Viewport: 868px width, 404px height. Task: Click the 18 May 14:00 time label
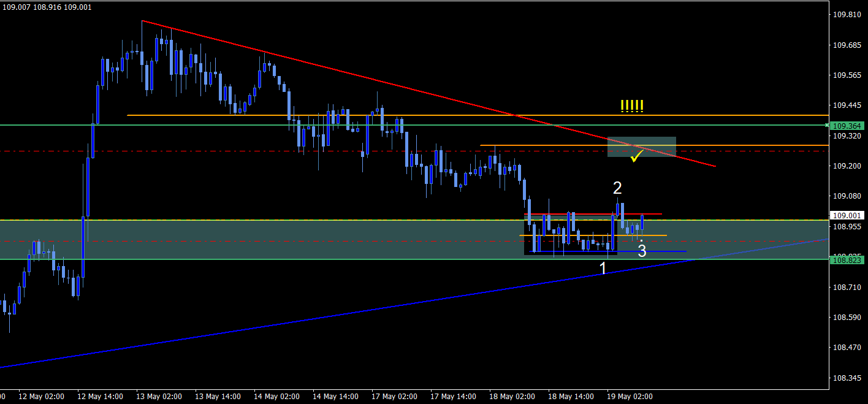(x=571, y=397)
